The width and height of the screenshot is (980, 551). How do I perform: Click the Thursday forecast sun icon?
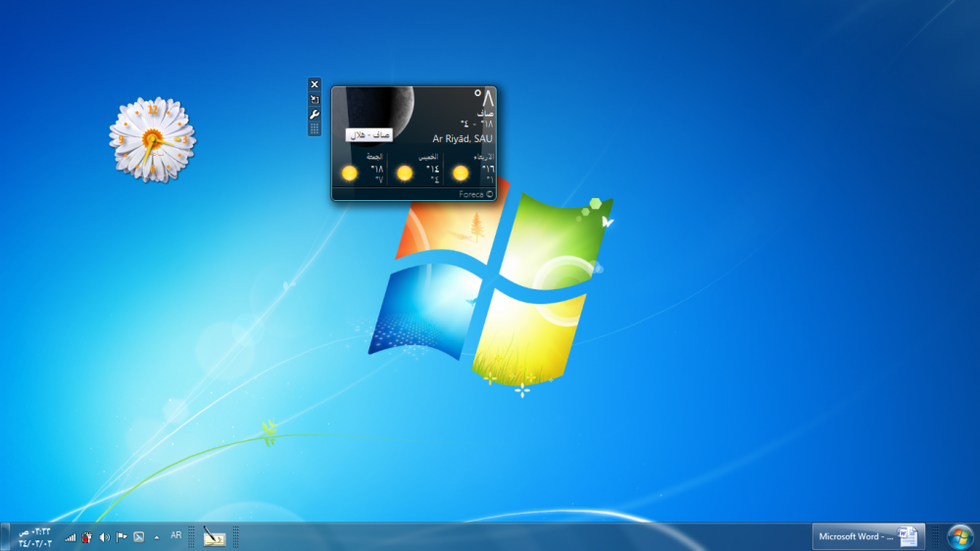click(x=405, y=174)
